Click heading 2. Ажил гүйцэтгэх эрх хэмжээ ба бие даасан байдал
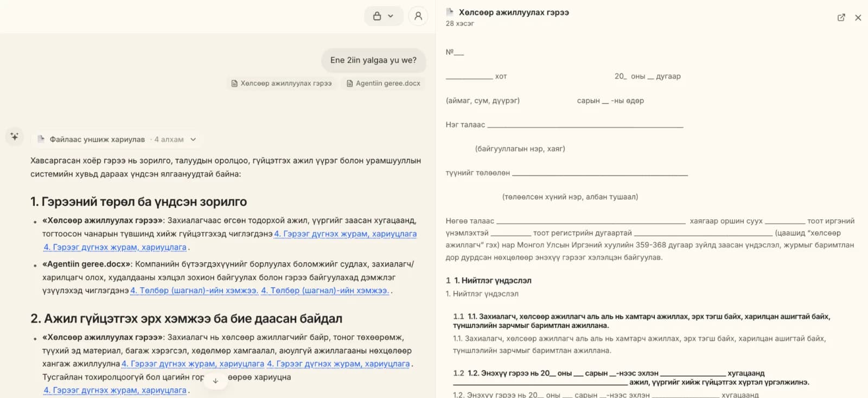868x398 pixels. 186,319
